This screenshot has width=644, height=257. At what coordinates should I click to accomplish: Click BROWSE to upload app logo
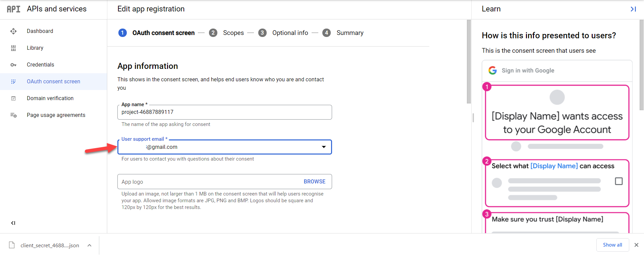point(314,181)
